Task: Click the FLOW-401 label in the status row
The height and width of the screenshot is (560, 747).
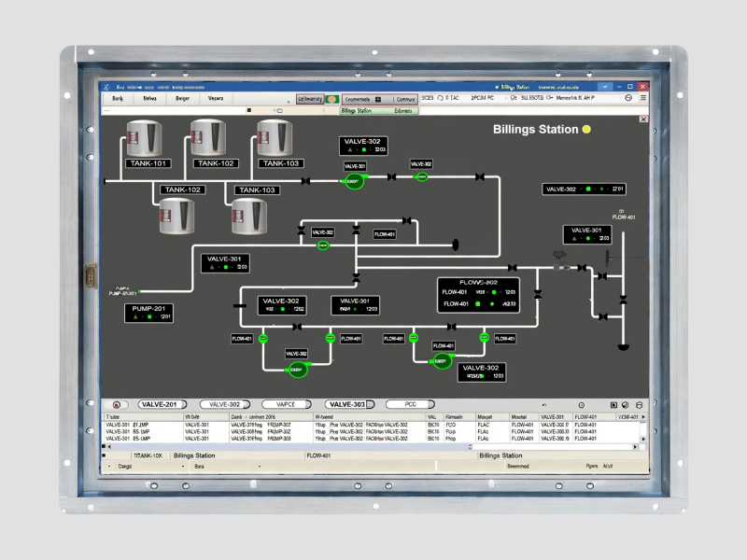Action: (x=318, y=455)
